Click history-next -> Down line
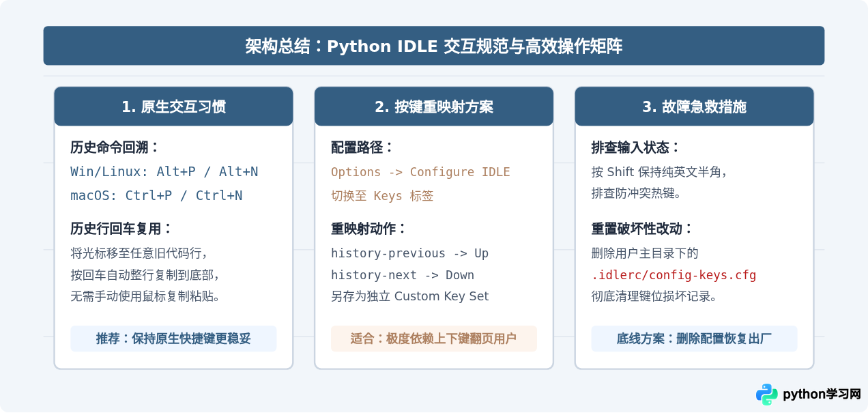 tap(403, 275)
